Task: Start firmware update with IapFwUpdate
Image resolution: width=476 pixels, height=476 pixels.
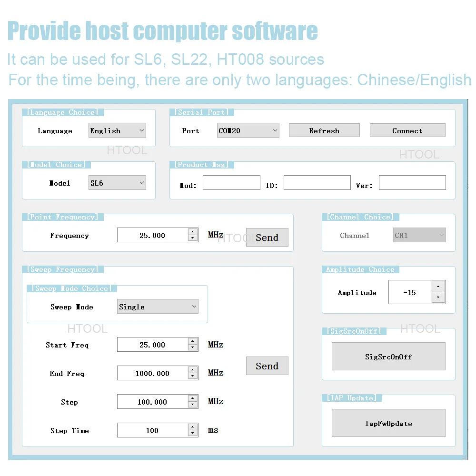Action: pos(388,423)
